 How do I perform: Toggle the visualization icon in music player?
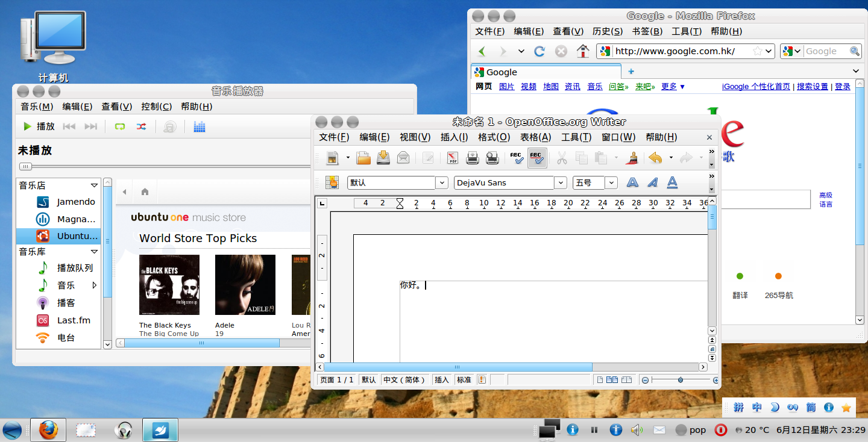200,126
